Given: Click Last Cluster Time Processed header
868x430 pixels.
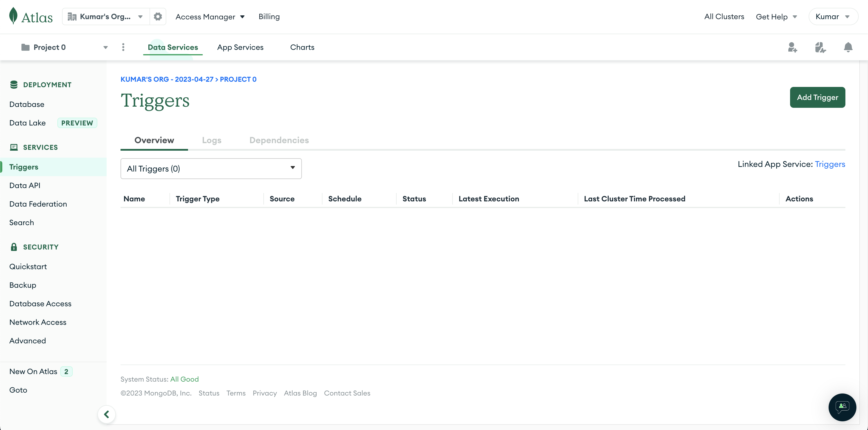Looking at the screenshot, I should 634,199.
